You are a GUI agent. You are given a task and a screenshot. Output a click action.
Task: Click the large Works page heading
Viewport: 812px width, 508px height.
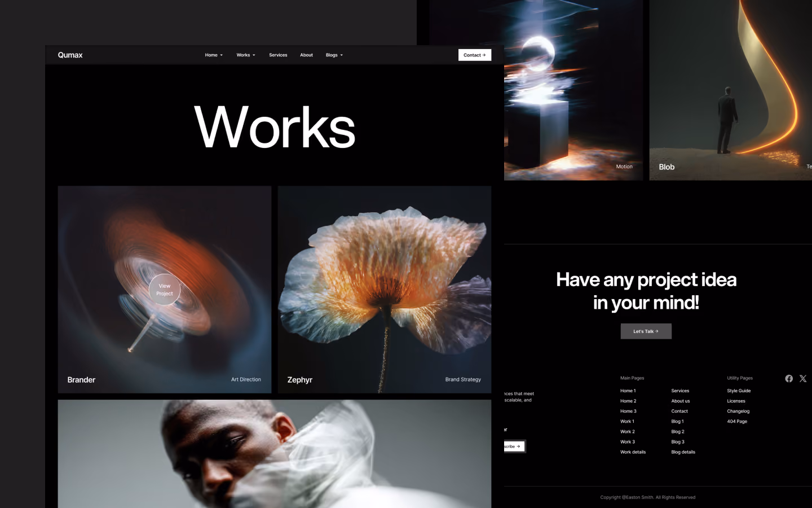pyautogui.click(x=275, y=128)
